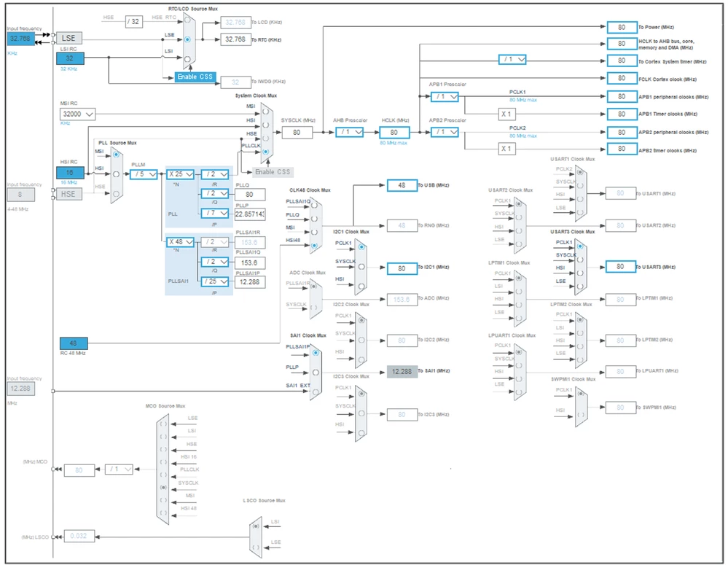Click the /32 HSE RTC divider box
728x565 pixels.
tap(134, 21)
